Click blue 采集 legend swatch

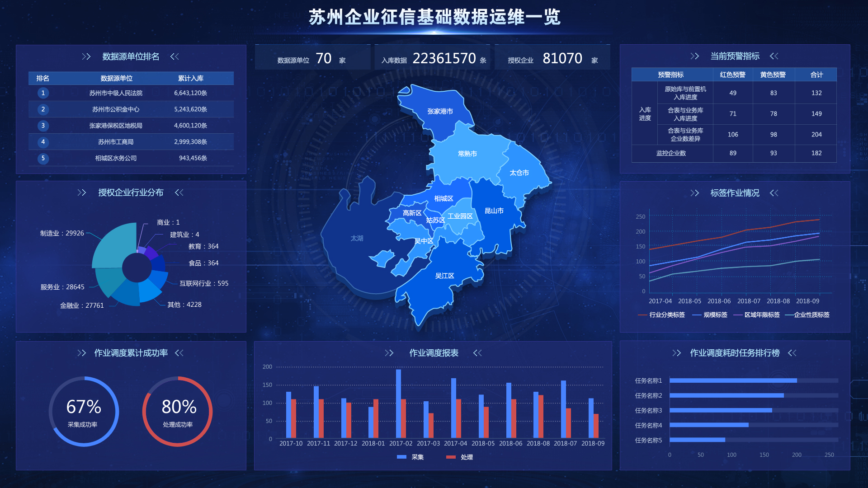(x=401, y=457)
